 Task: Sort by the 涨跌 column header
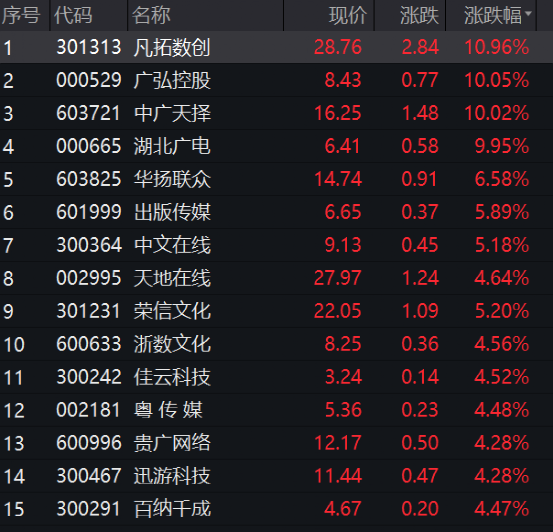pos(419,16)
